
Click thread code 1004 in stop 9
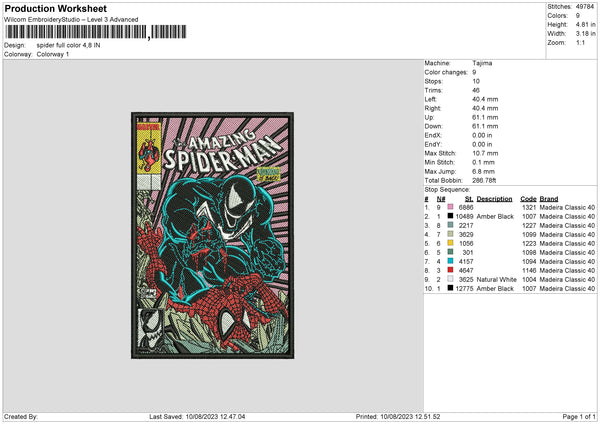pos(529,279)
